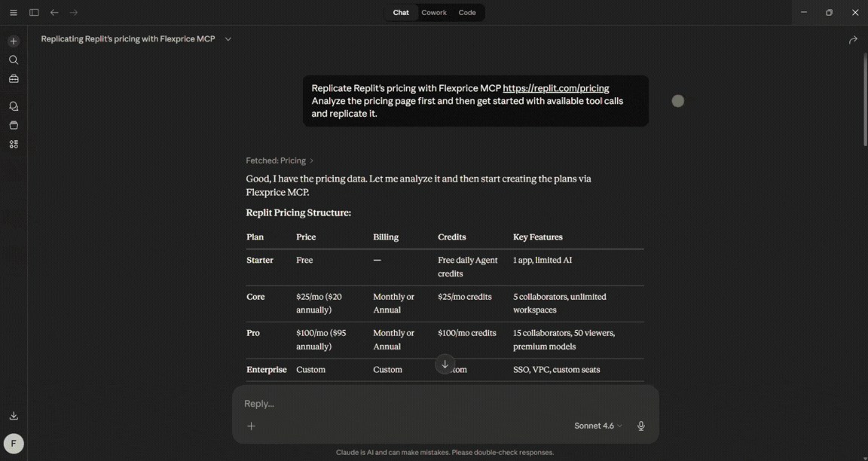The height and width of the screenshot is (461, 868).
Task: Click the Credits column header
Action: pos(452,237)
